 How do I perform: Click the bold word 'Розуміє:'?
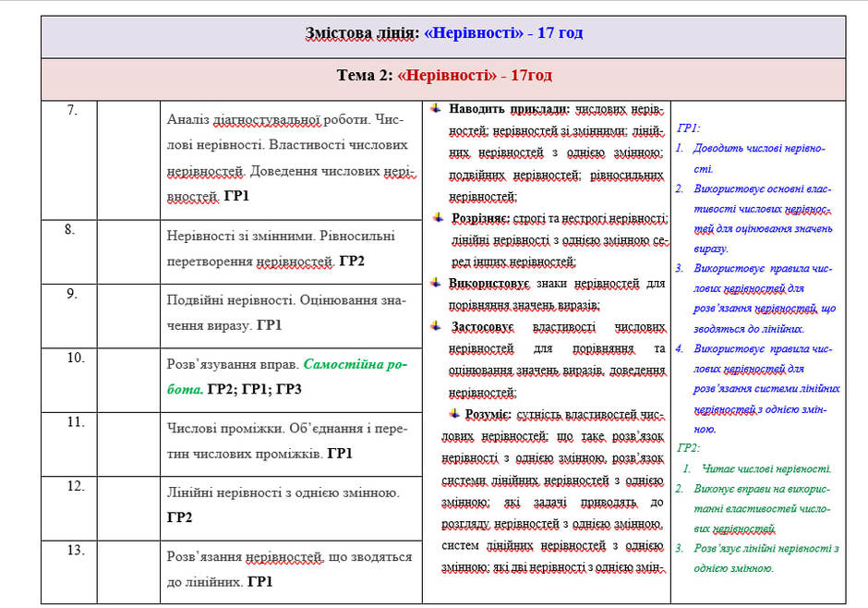488,415
